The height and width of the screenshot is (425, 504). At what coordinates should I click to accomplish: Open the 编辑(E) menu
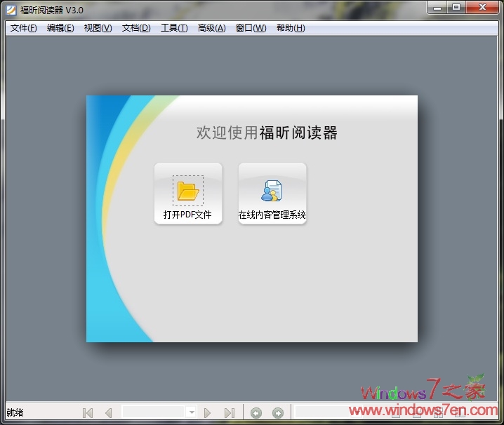pos(60,28)
